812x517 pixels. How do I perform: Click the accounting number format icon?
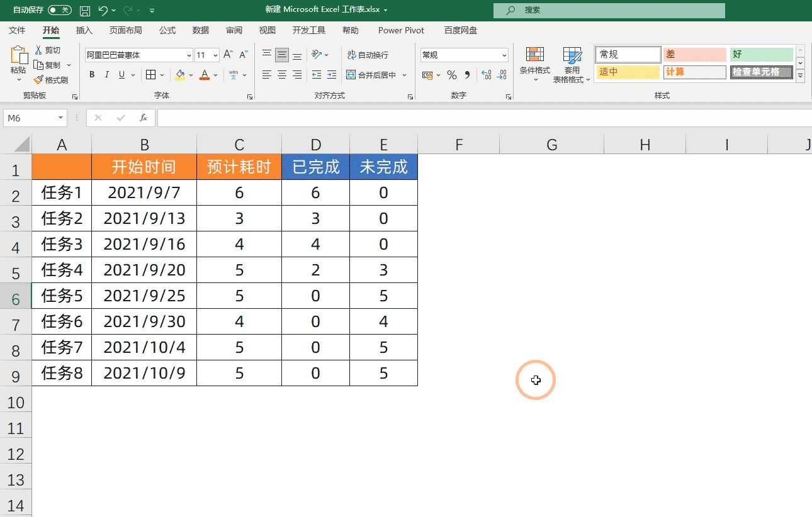tap(427, 75)
